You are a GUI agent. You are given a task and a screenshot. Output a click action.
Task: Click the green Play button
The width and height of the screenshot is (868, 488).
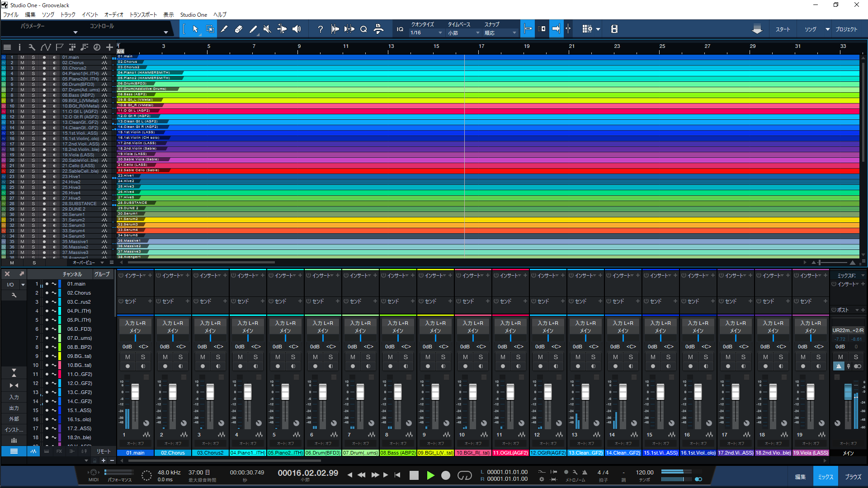430,475
